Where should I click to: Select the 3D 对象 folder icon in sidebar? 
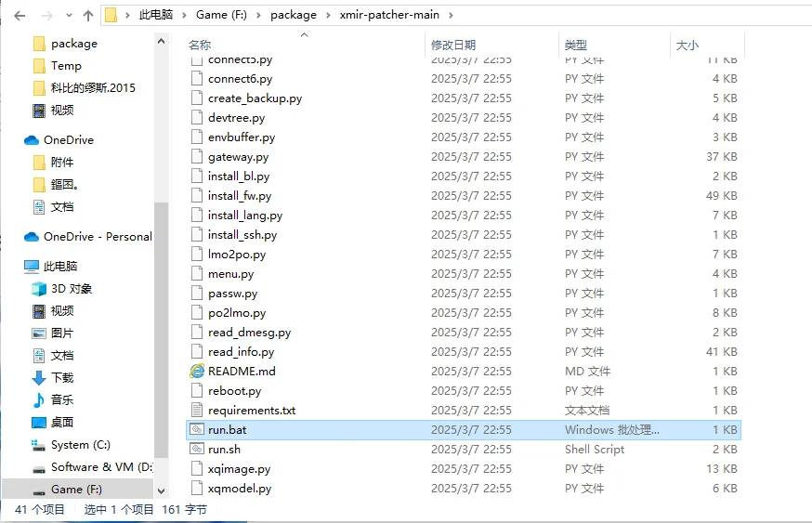(39, 289)
